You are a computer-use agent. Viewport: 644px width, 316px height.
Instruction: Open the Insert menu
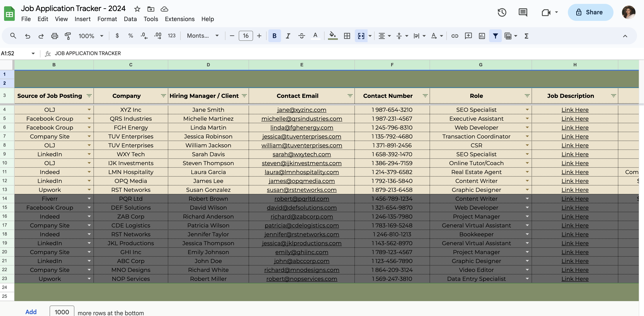coord(82,19)
